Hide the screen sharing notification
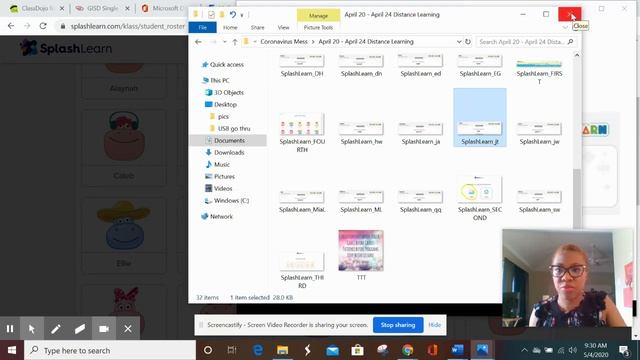Screen dimensions: 640x360 pos(435,325)
